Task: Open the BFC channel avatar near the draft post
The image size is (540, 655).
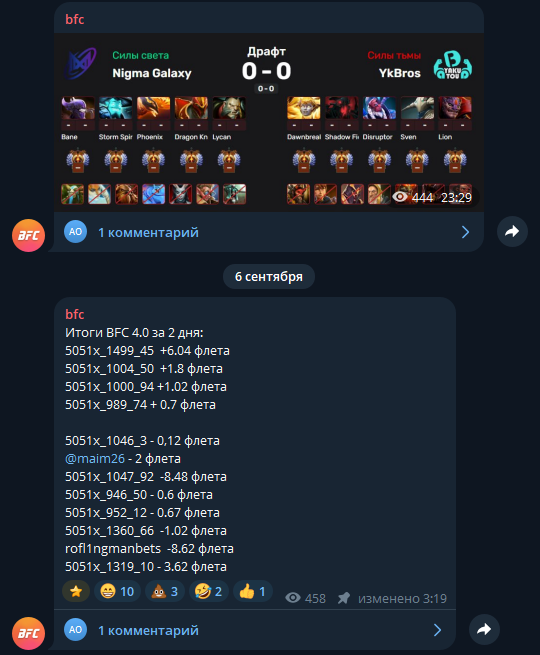Action: pyautogui.click(x=28, y=235)
